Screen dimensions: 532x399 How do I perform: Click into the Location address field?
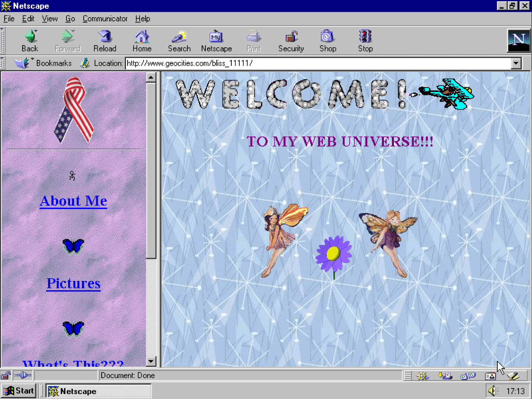(x=318, y=63)
